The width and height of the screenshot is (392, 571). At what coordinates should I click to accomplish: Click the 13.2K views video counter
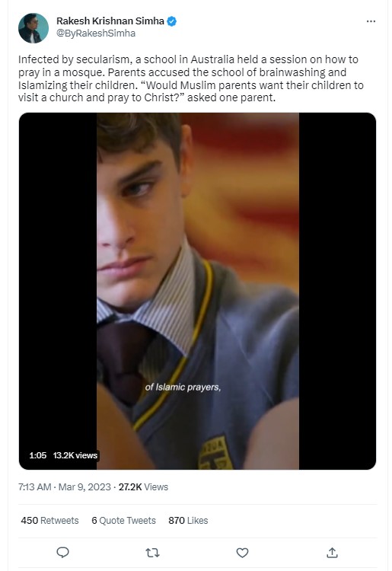[75, 455]
